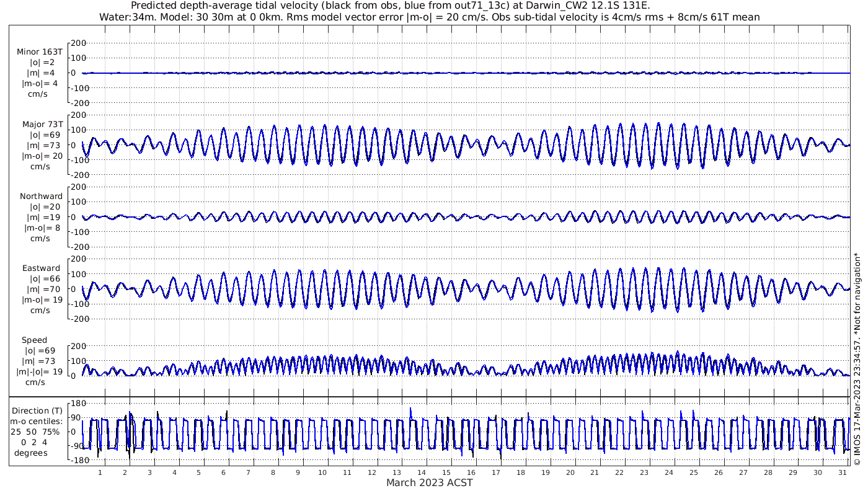Click the 'Northward' panel label
Screen dimensions: 868x496
[x=41, y=197]
